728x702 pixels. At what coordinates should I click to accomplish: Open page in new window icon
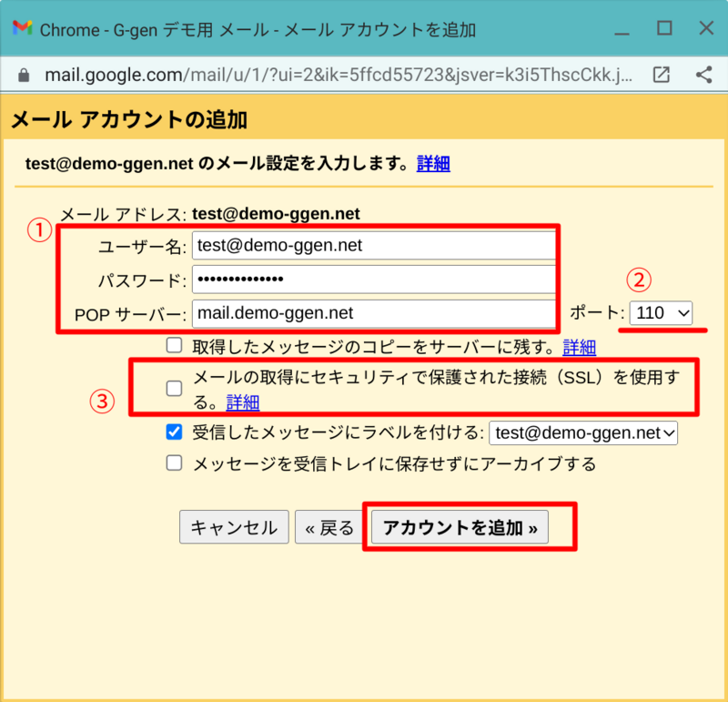click(x=662, y=75)
